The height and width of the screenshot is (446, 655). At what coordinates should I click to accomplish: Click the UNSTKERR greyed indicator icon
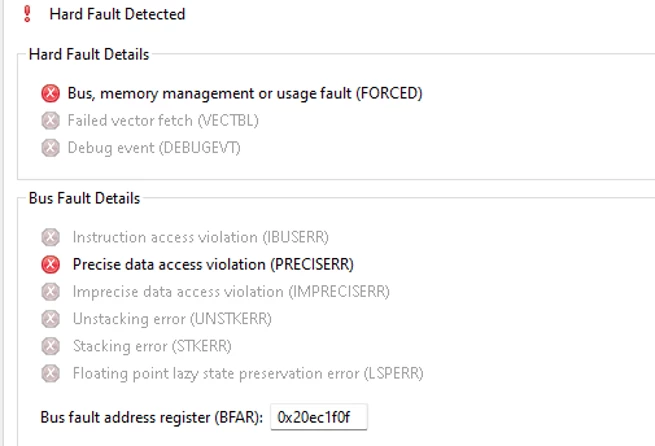point(51,319)
